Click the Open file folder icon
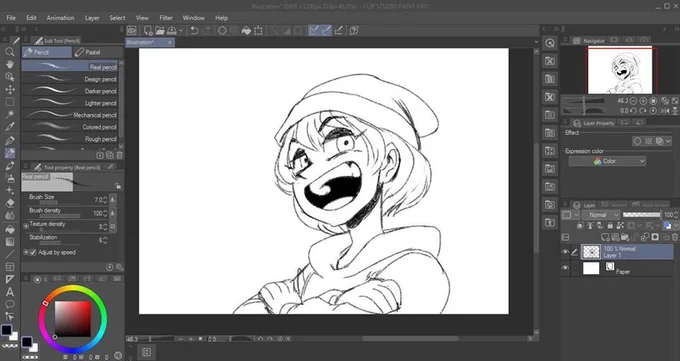Viewport: 680px width, 361px height. [x=160, y=30]
